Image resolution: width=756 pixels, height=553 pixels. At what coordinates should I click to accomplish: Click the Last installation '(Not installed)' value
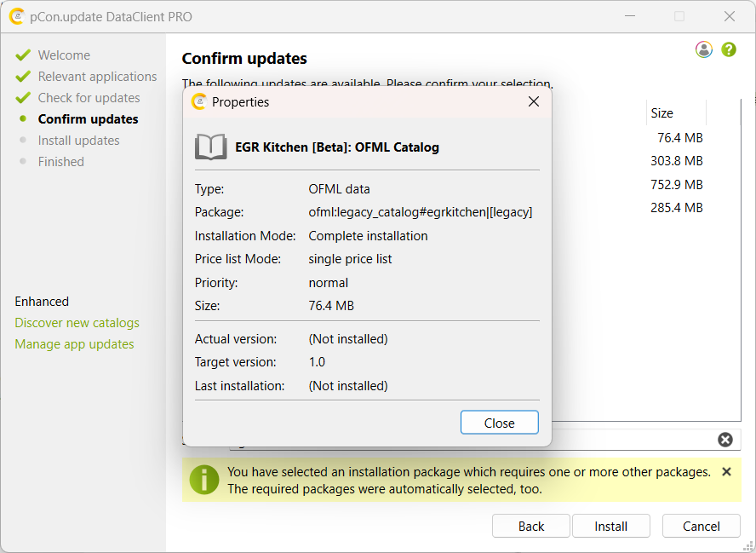[x=348, y=386]
